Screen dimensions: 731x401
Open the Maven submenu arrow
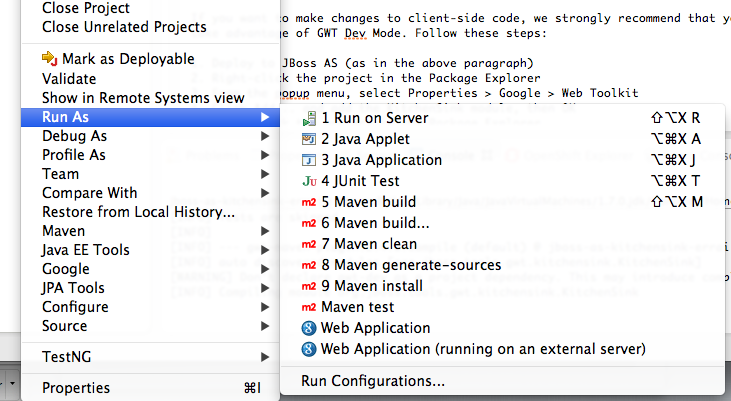[x=265, y=231]
